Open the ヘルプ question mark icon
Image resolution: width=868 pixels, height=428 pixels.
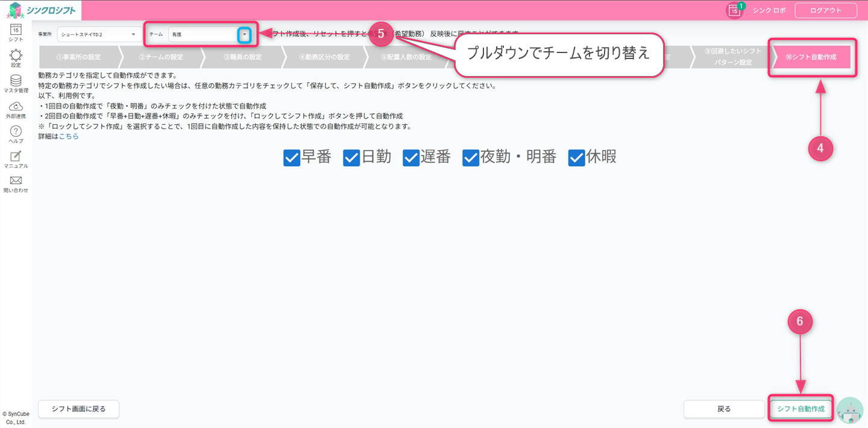(16, 131)
